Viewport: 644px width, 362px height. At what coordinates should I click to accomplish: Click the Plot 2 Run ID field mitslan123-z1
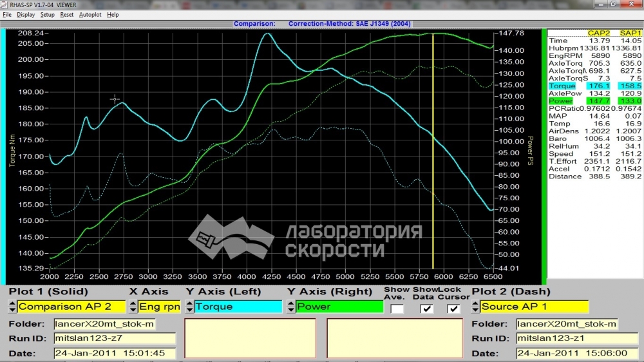(577, 338)
